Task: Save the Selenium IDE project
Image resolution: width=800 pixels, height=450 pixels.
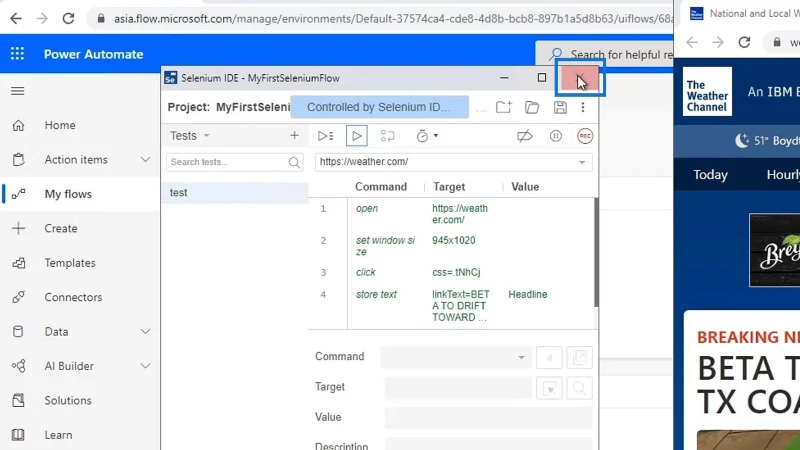Action: pos(560,107)
